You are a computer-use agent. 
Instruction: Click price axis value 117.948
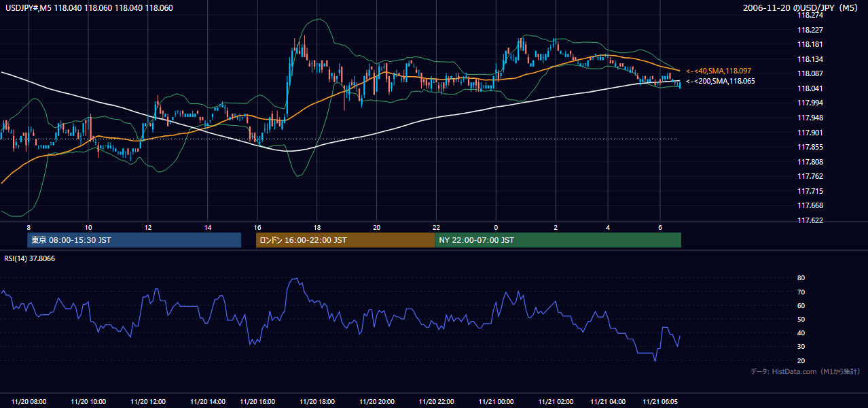click(810, 118)
